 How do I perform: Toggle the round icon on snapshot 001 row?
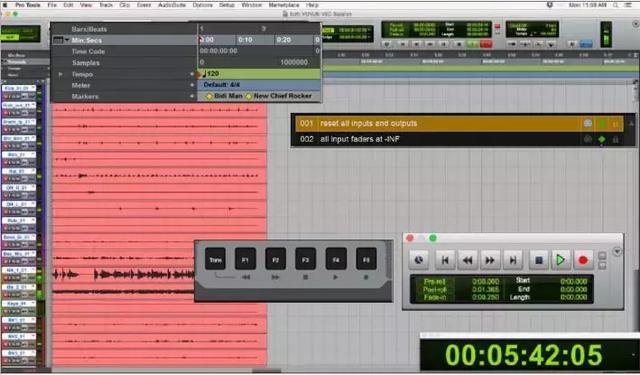coord(588,123)
